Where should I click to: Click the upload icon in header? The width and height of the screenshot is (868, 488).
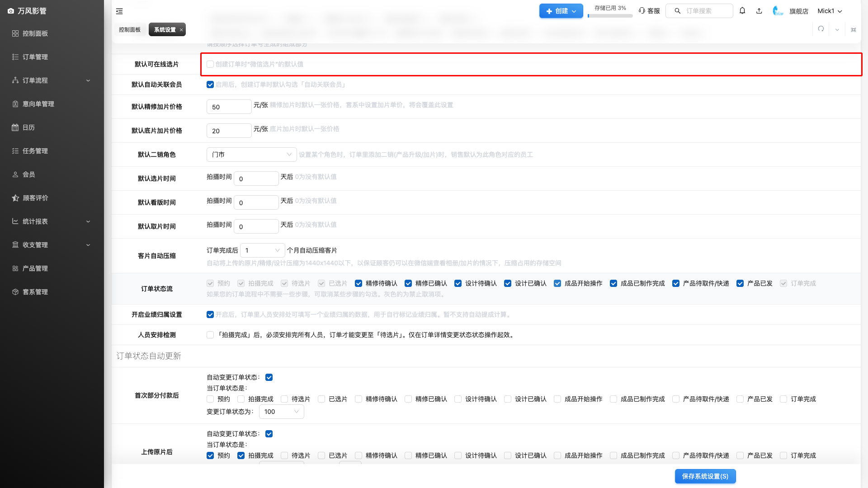tap(759, 11)
